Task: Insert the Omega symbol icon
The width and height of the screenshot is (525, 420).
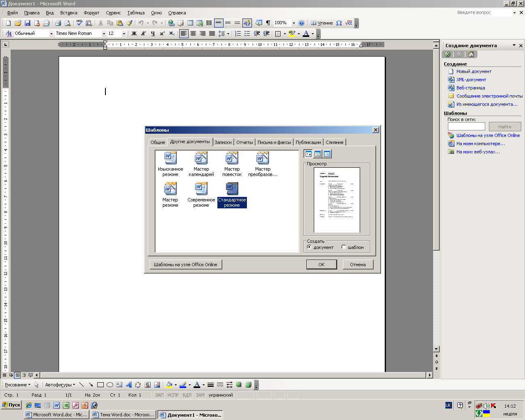Action: (339, 23)
